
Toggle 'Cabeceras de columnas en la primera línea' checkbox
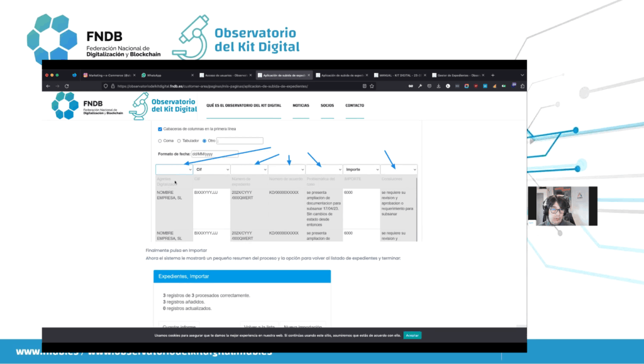[160, 128]
